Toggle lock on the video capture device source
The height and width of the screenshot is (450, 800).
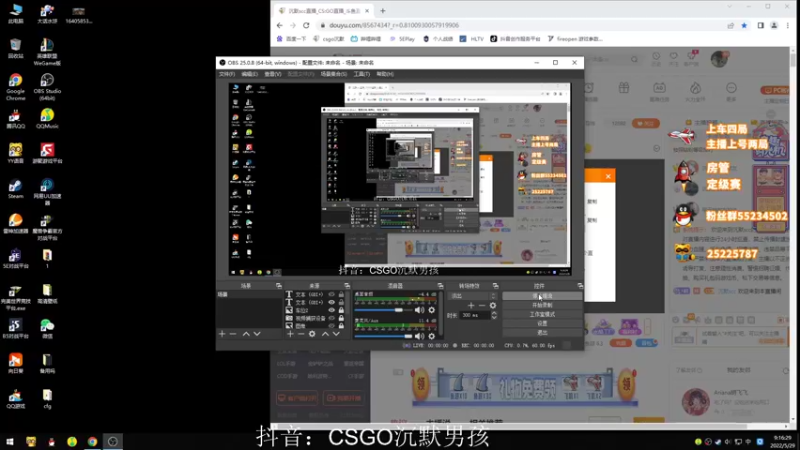coord(341,318)
